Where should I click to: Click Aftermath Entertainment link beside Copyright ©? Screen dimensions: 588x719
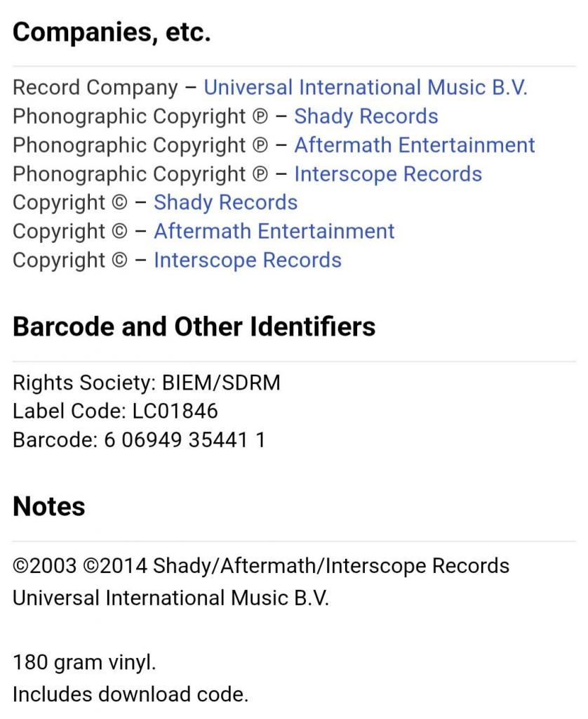(274, 232)
